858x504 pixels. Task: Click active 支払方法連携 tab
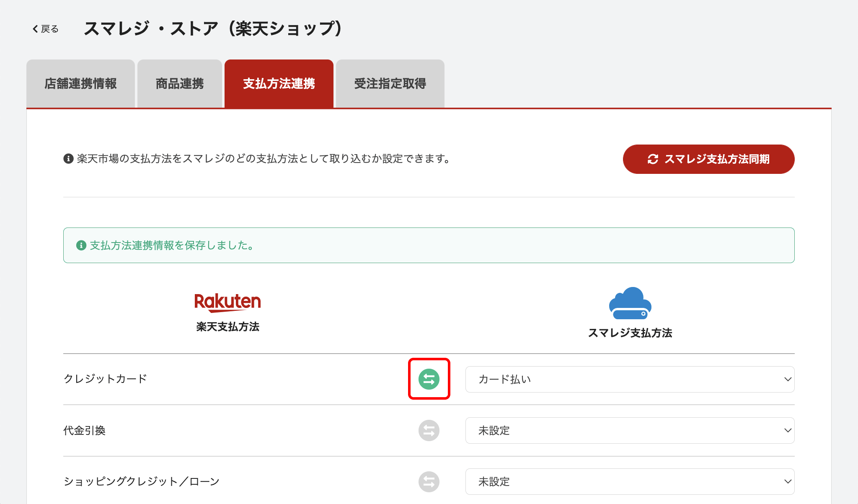[x=279, y=84]
